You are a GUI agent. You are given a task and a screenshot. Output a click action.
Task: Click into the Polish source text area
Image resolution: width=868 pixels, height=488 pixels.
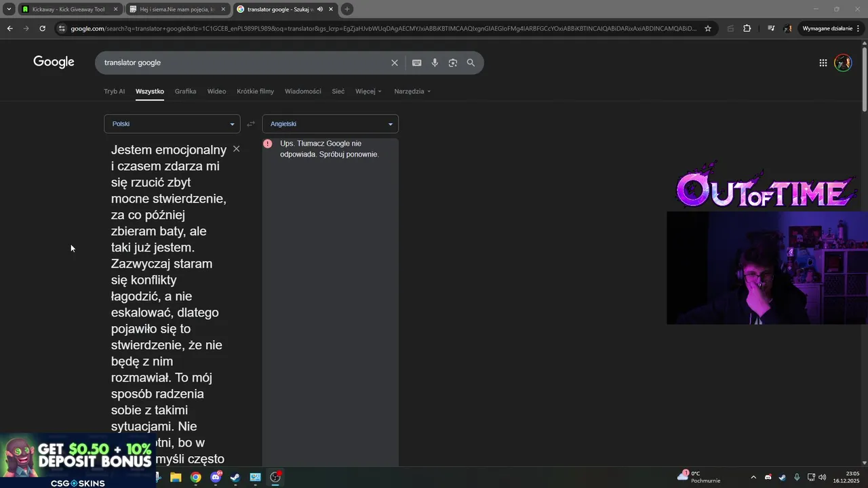click(169, 304)
